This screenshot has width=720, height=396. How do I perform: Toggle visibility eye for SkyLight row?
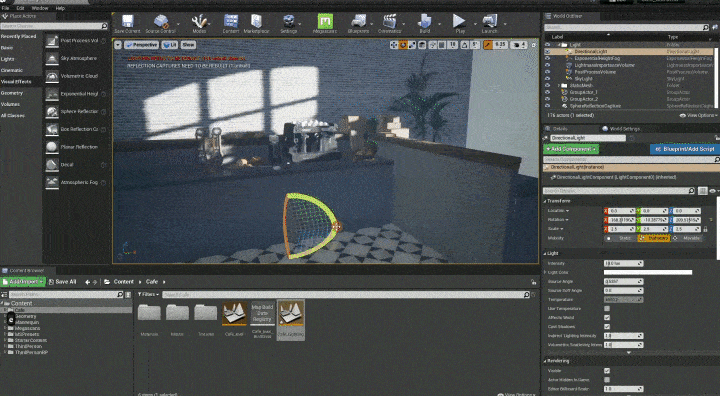point(547,79)
